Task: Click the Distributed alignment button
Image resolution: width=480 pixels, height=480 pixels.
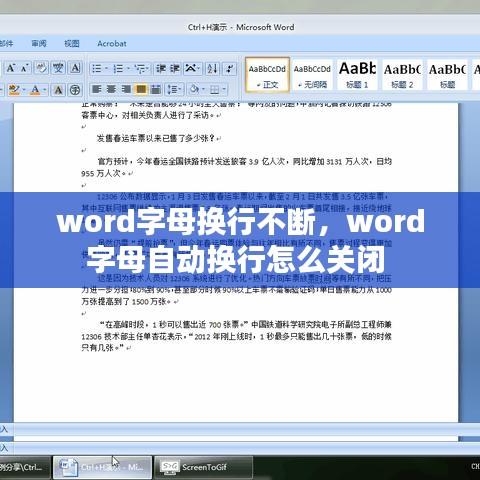Action: click(155, 89)
